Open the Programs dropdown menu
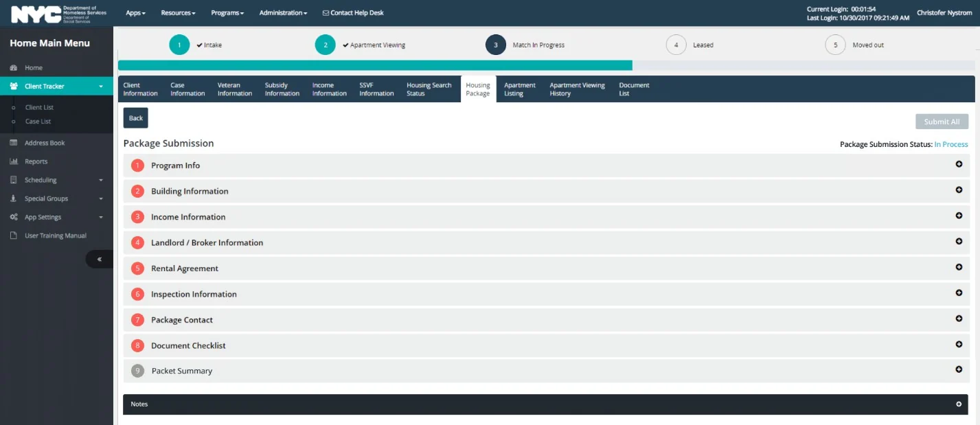 coord(227,13)
